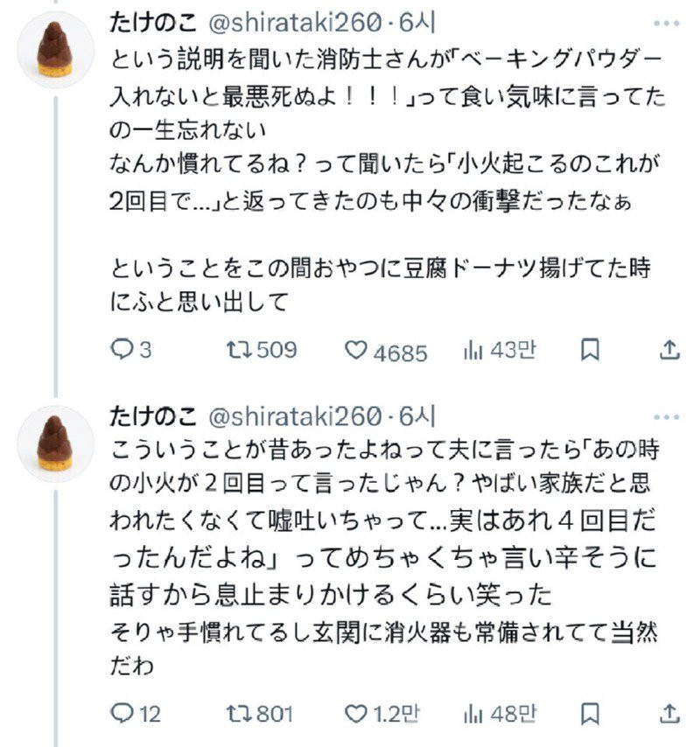Screen dimensions: 700x747
Task: Open more options menu on second tweet
Action: click(668, 415)
